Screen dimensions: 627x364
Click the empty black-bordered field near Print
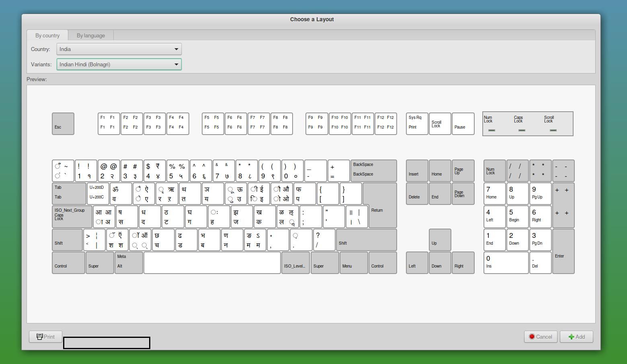tap(107, 343)
